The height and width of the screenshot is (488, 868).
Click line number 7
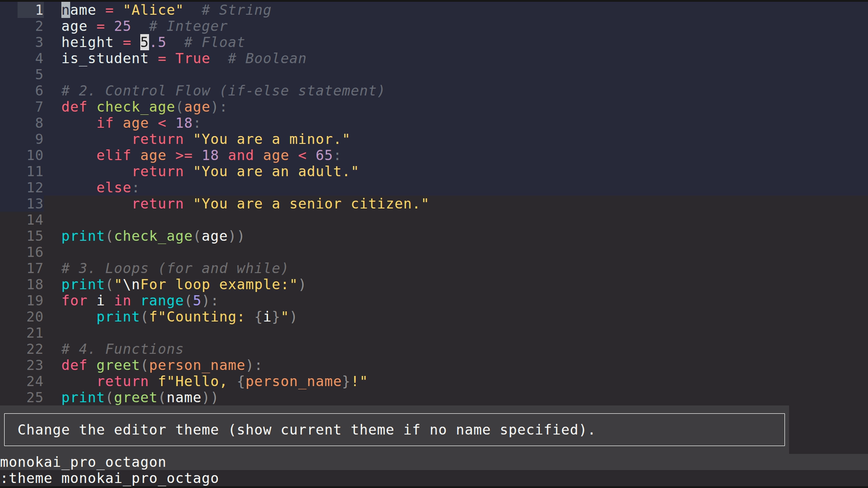(38, 107)
